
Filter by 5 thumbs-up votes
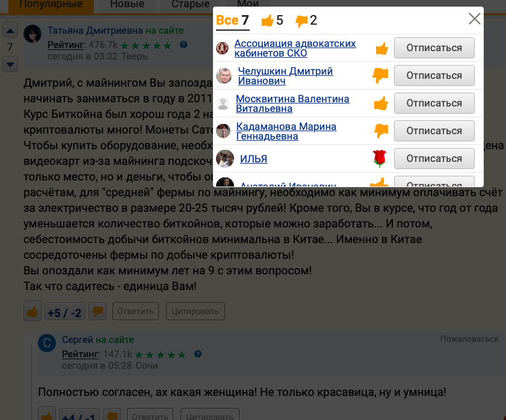pos(273,20)
